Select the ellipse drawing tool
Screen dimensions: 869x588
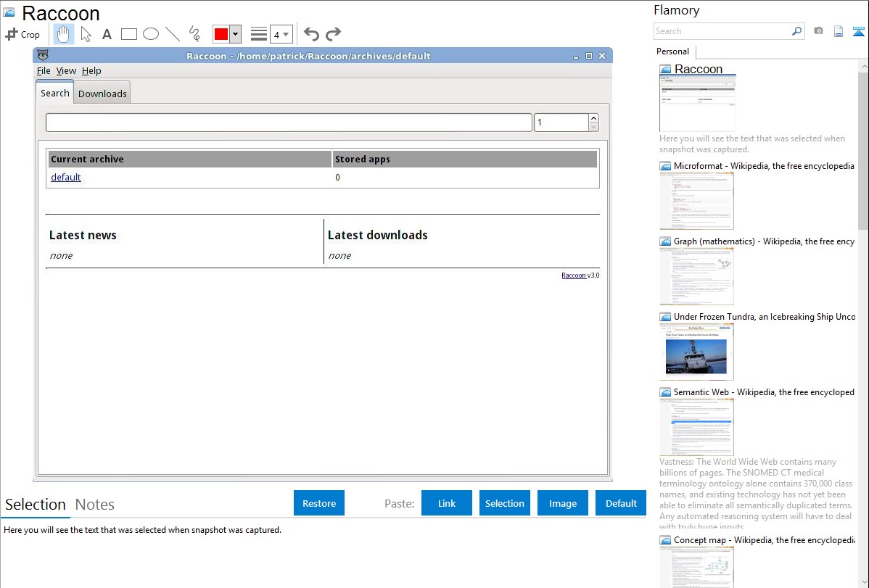tap(151, 34)
